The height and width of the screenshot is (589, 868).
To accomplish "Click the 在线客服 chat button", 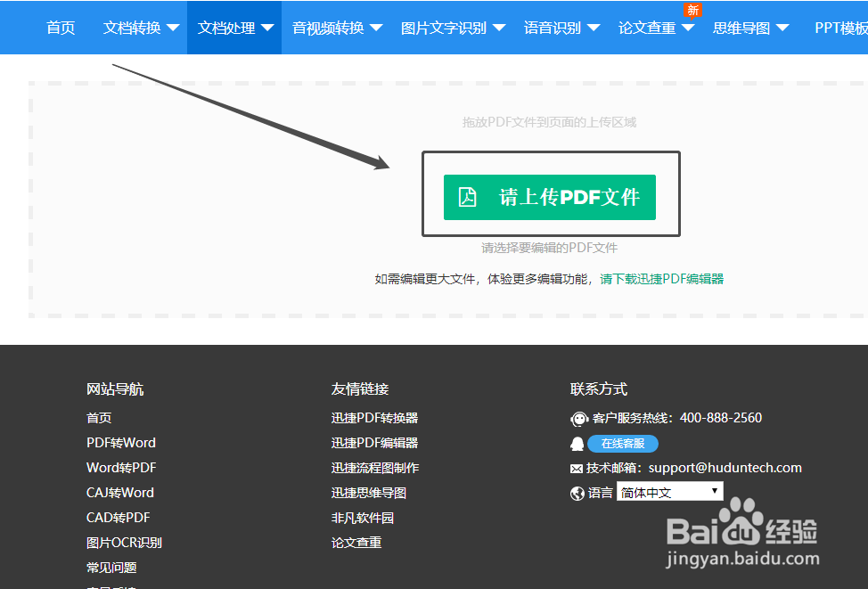I will [x=623, y=444].
